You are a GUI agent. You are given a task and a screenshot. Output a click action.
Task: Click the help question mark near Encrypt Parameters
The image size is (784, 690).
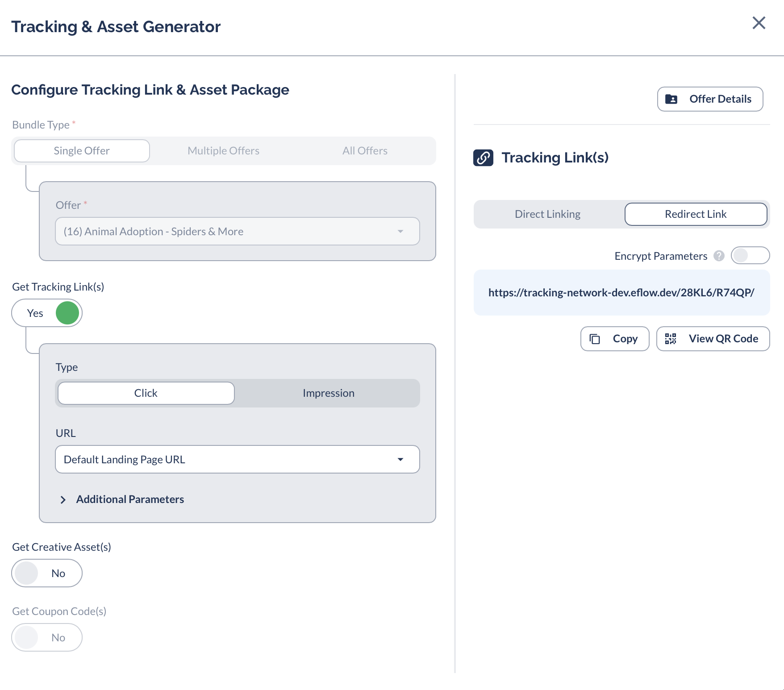[x=719, y=256]
